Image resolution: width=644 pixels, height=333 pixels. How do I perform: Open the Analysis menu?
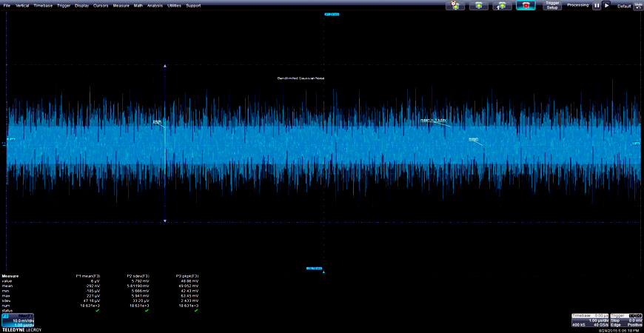tap(155, 6)
